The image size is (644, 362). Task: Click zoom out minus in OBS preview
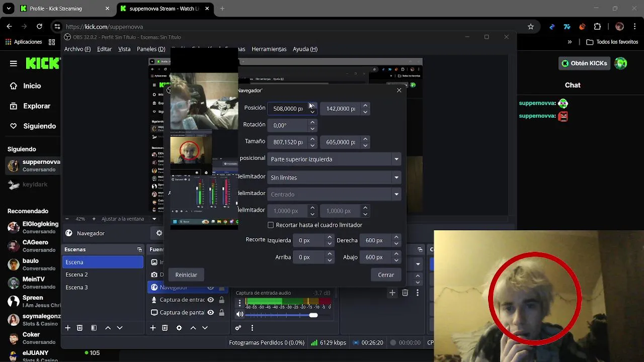[x=67, y=219]
